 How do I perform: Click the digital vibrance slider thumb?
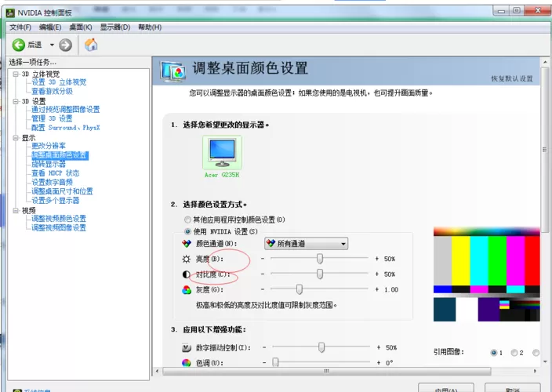[x=321, y=347]
